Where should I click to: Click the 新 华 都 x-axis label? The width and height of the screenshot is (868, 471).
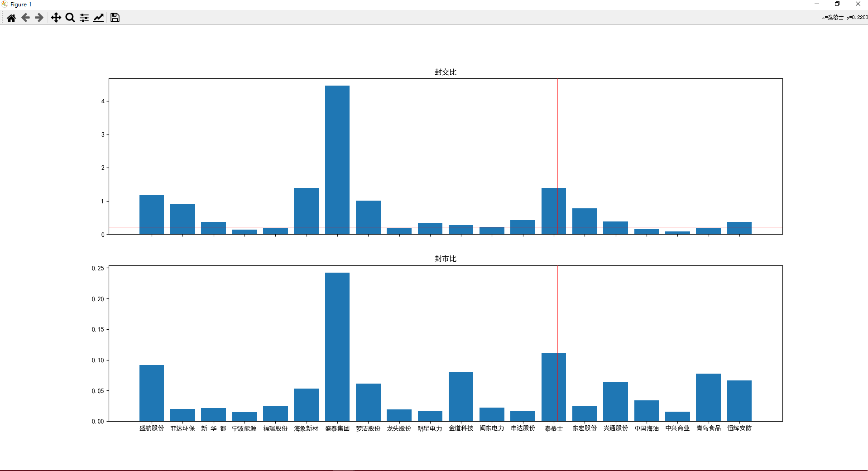coord(214,428)
